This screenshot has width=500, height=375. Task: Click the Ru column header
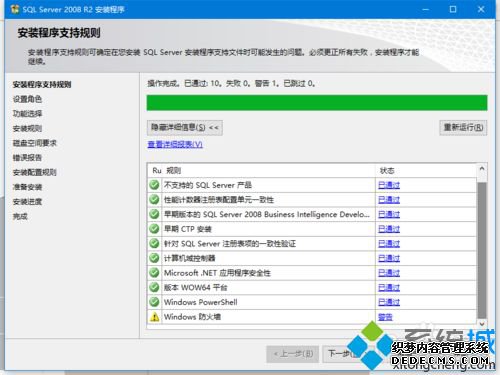coord(157,171)
